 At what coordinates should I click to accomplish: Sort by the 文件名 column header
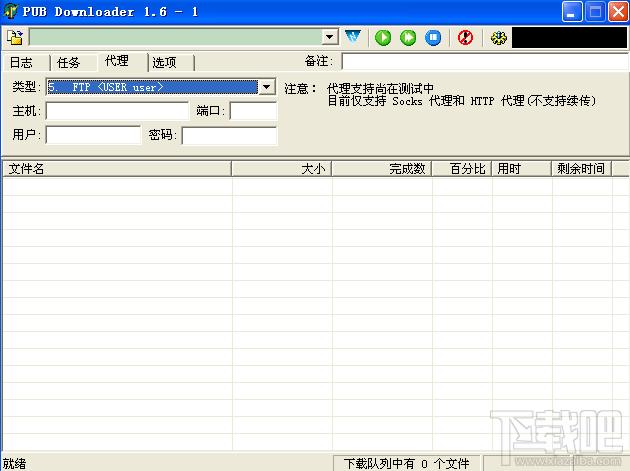coord(116,169)
